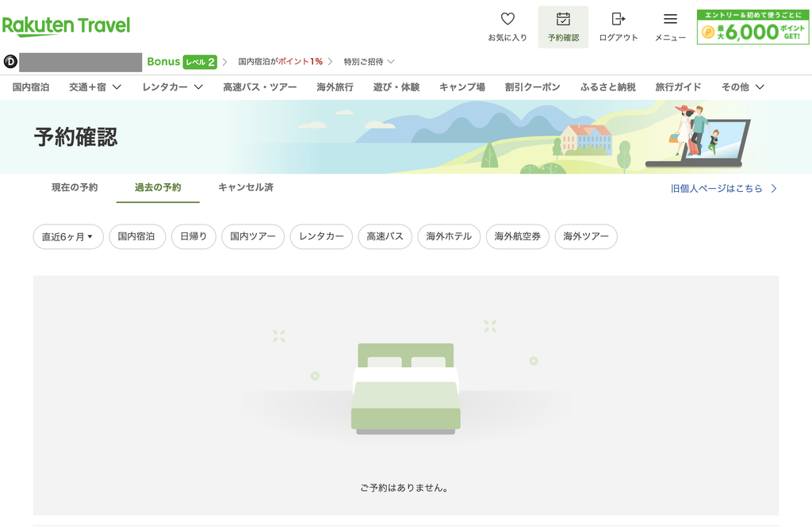Toggle the 国内ツアー filter chip
The width and height of the screenshot is (812, 529).
pos(253,237)
